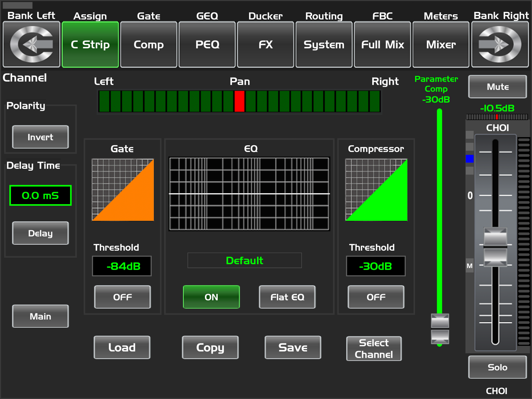This screenshot has height=399, width=532.
Task: Click the M marker beside the fader
Action: 469,266
